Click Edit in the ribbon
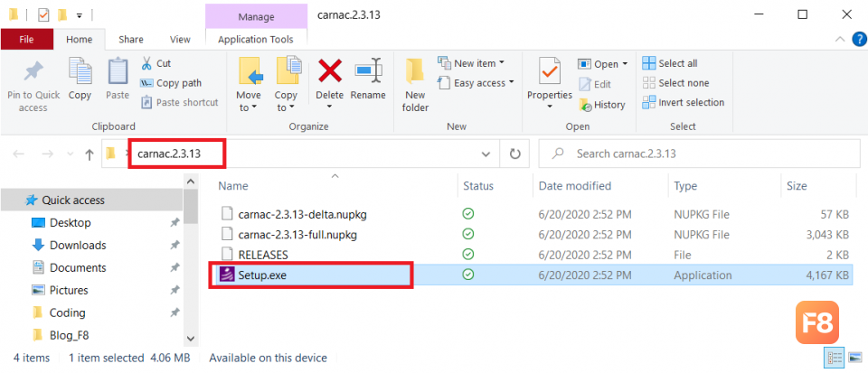The height and width of the screenshot is (373, 868). tap(595, 84)
